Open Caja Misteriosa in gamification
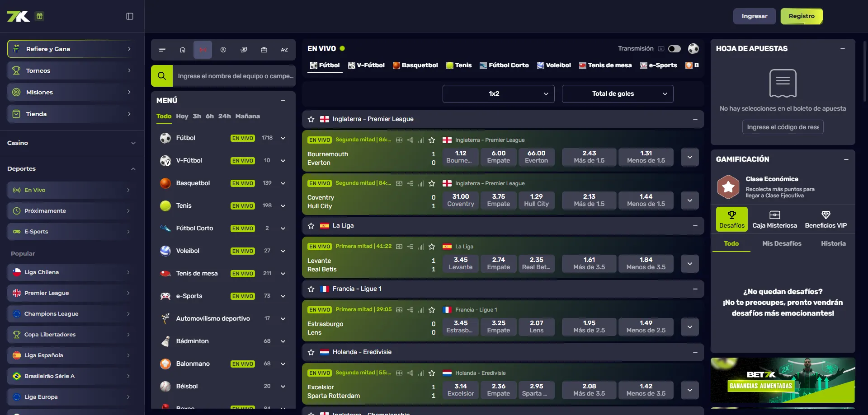 (x=774, y=219)
